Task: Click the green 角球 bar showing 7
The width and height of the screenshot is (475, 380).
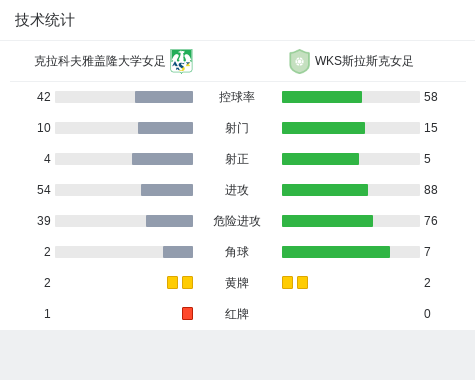Action: click(336, 252)
